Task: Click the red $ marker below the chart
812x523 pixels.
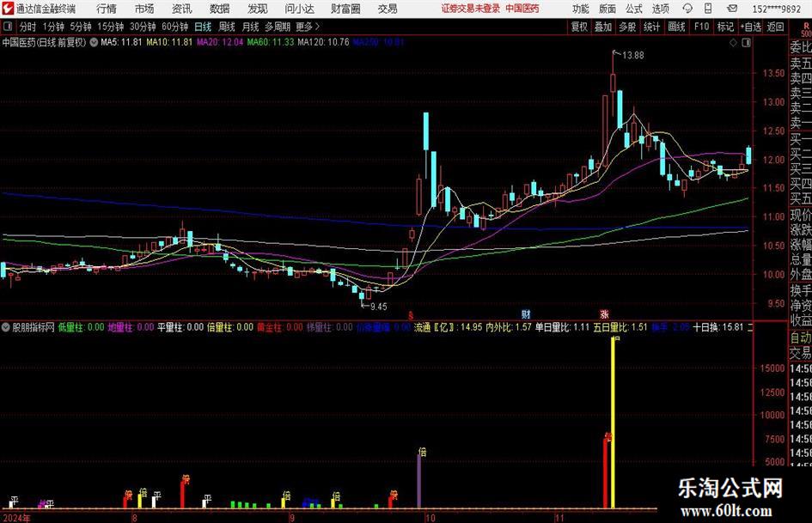Action: coord(411,315)
